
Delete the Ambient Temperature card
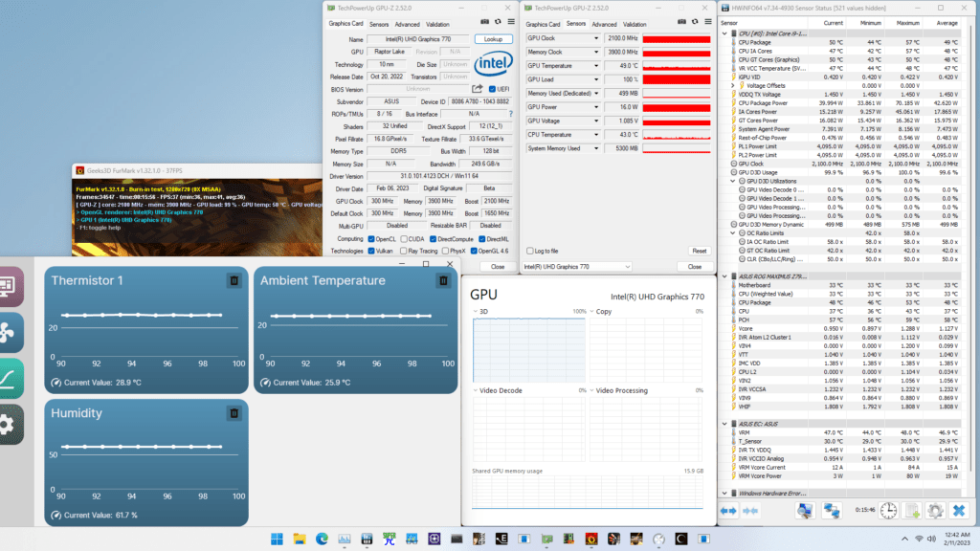click(443, 281)
